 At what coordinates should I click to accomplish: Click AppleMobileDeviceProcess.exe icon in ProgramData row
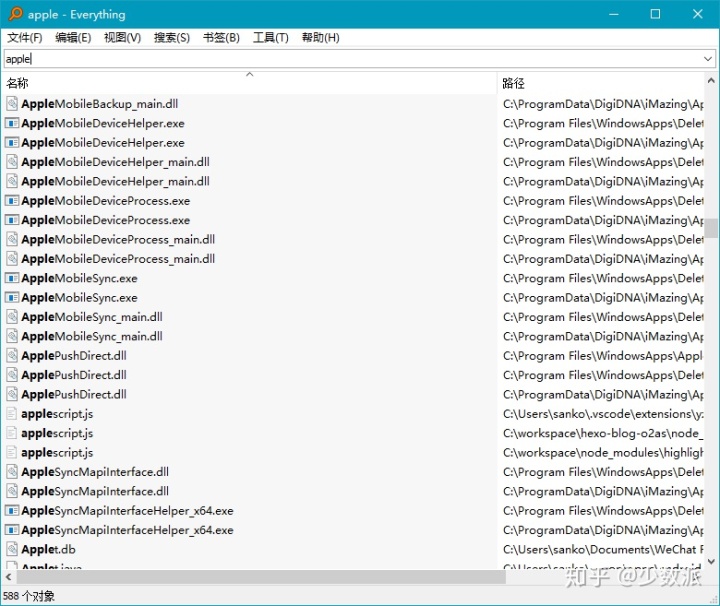[12, 220]
